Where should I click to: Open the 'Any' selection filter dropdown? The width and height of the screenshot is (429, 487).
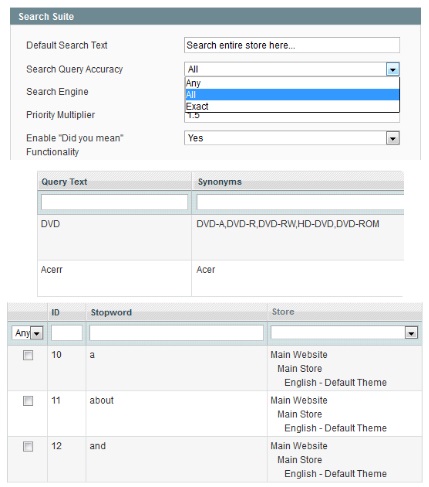(x=28, y=333)
